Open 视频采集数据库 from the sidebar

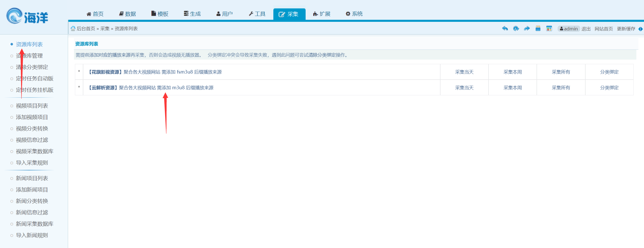click(x=35, y=151)
